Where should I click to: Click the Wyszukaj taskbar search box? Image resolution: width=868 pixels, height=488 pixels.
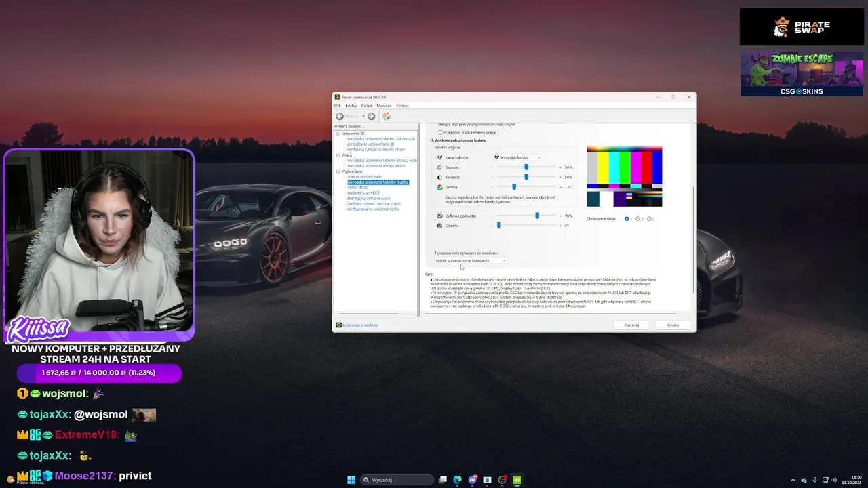click(x=397, y=480)
